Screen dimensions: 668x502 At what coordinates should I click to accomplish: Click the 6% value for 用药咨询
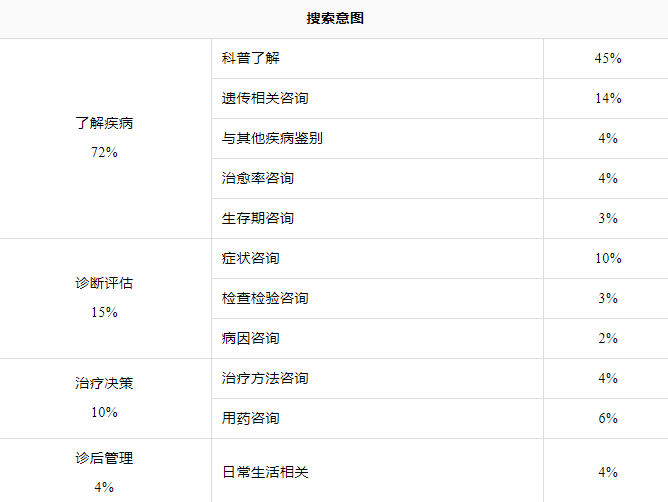608,418
